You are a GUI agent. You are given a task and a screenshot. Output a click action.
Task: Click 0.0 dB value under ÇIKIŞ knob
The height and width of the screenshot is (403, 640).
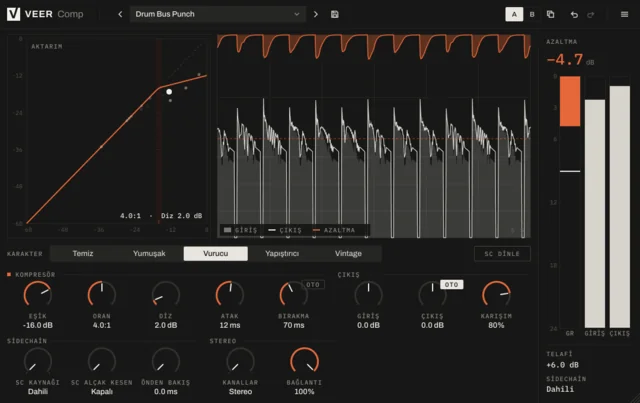click(x=432, y=325)
